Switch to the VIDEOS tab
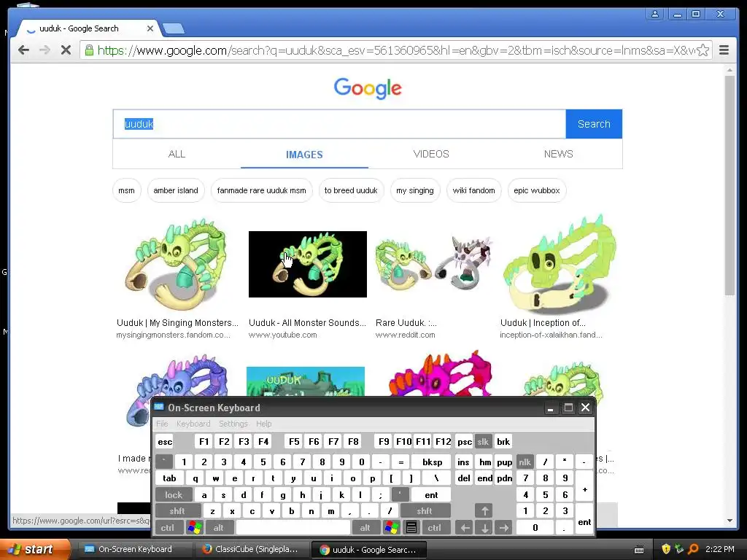The width and height of the screenshot is (747, 560). (431, 154)
